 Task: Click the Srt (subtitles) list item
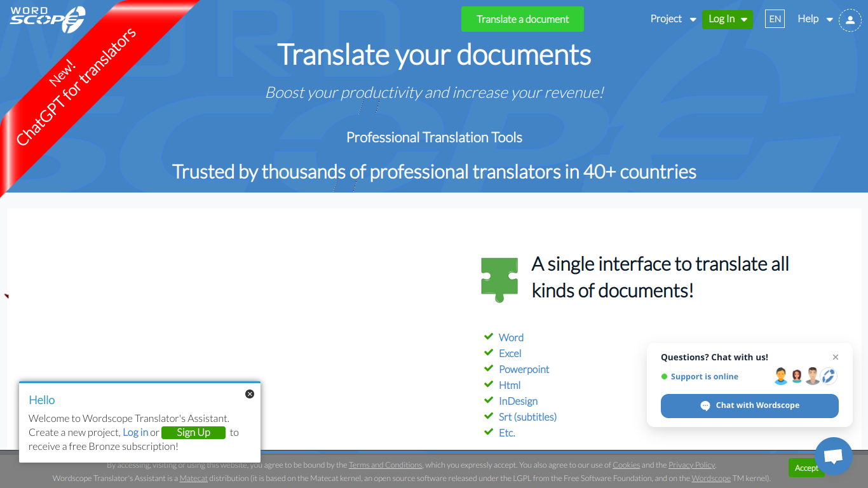tap(528, 417)
